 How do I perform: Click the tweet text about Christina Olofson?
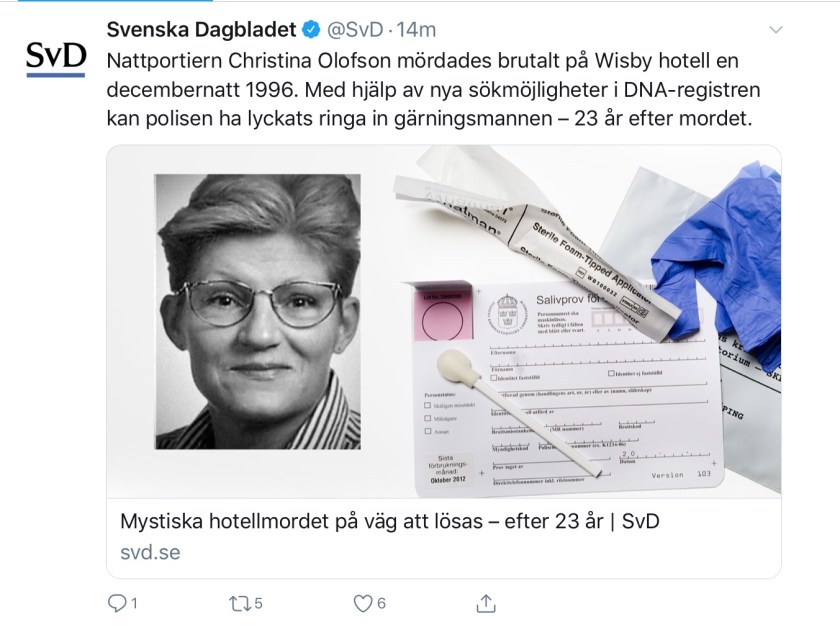point(433,89)
